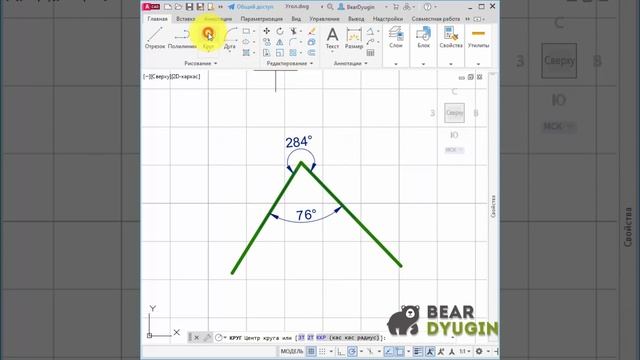The image size is (640, 360).
Task: Select the Array tool
Action: (x=293, y=53)
